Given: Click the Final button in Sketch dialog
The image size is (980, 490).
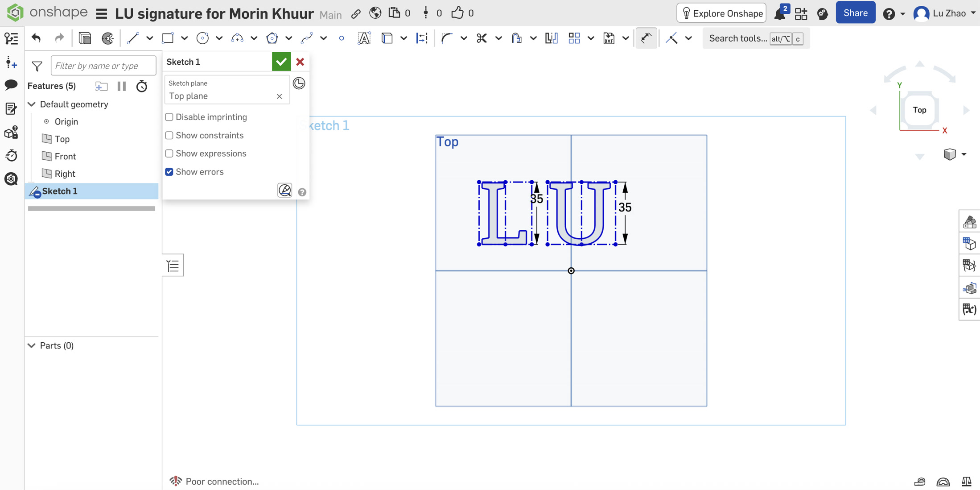Looking at the screenshot, I should coord(284,190).
